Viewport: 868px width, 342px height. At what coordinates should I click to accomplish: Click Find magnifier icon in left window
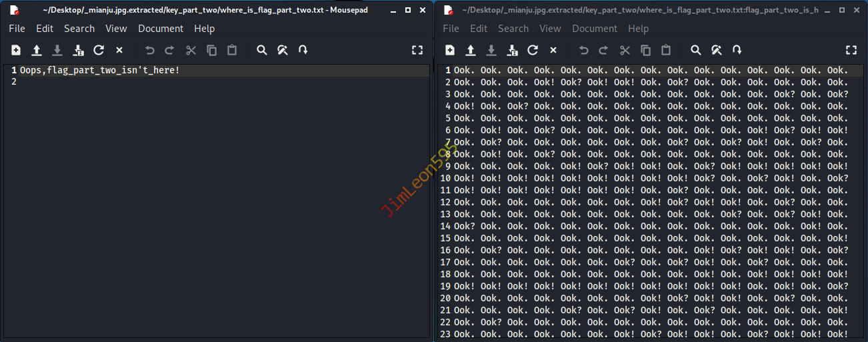click(262, 50)
